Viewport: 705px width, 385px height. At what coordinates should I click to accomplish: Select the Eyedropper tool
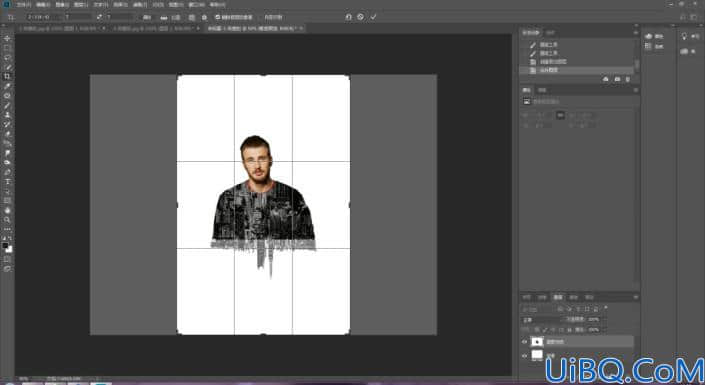coord(7,86)
